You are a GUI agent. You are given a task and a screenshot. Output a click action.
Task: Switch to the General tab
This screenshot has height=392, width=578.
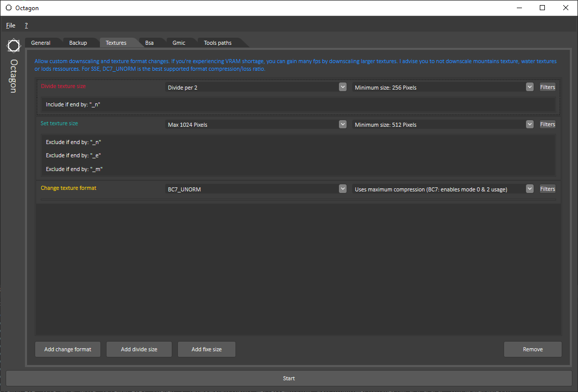click(x=41, y=43)
